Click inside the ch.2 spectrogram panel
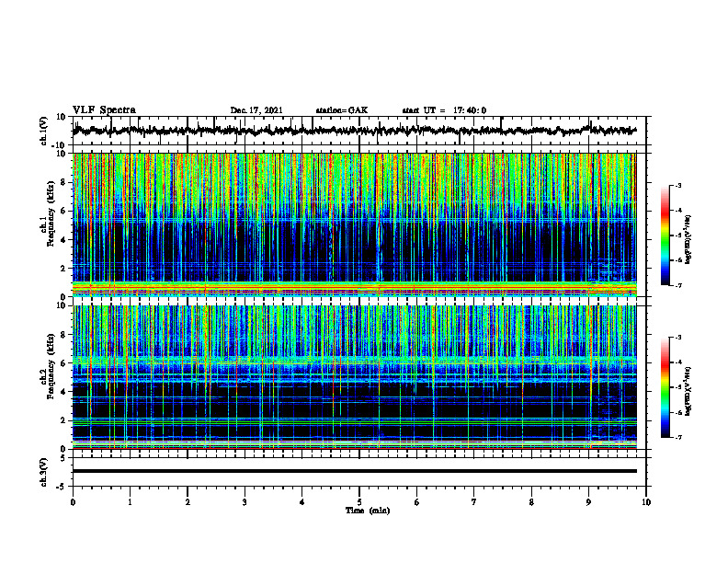Image resolution: width=728 pixels, height=563 pixels. click(x=355, y=377)
